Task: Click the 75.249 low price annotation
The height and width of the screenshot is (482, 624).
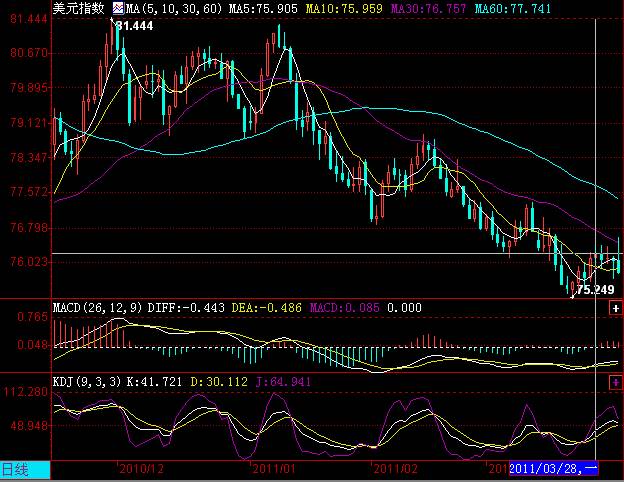Action: [595, 289]
